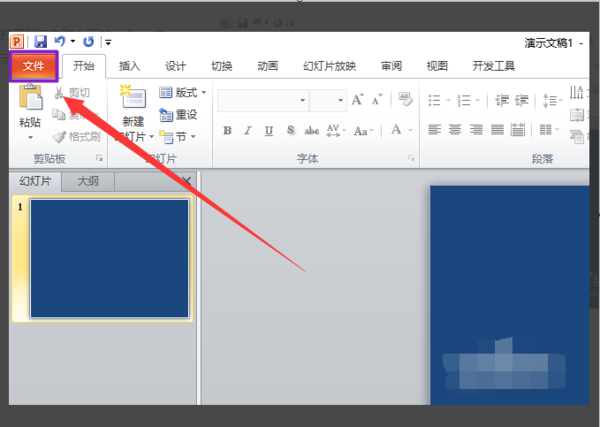600x427 pixels.
Task: Toggle Italic formatting
Action: [x=248, y=130]
